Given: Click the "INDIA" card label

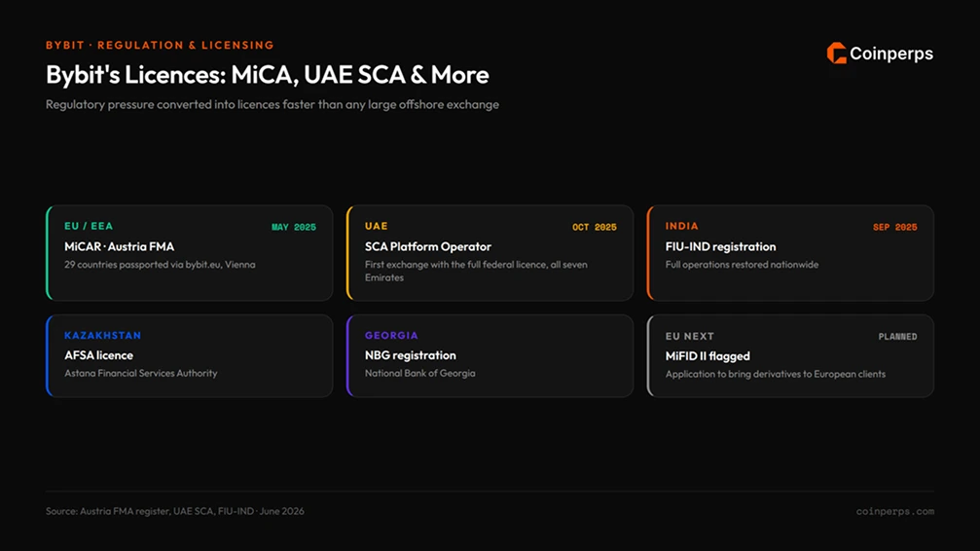Looking at the screenshot, I should click(682, 226).
